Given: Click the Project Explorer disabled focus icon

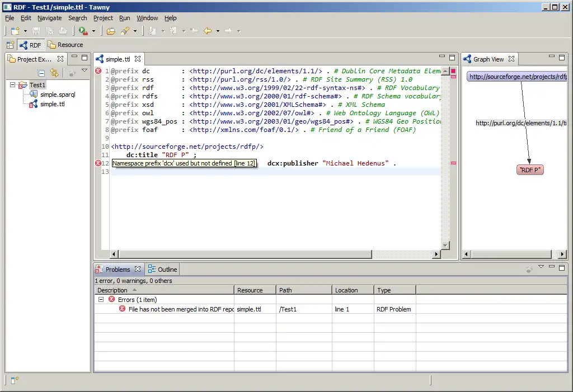Looking at the screenshot, I should 72,73.
